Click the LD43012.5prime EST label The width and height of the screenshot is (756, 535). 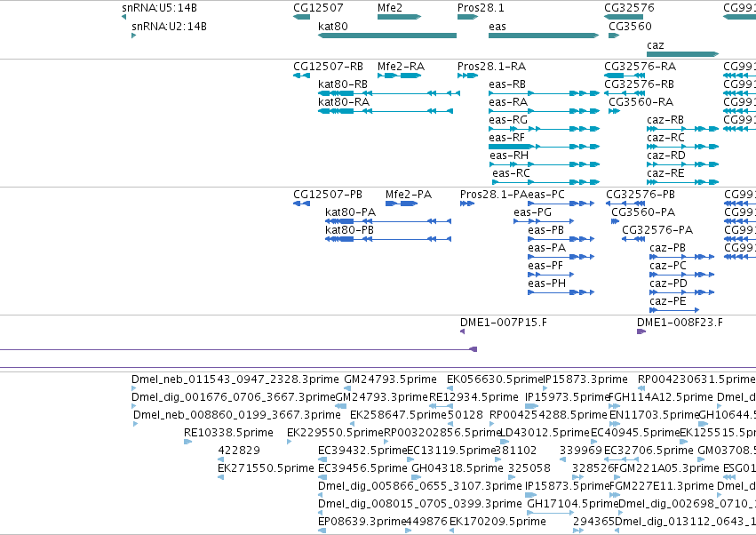coord(545,433)
